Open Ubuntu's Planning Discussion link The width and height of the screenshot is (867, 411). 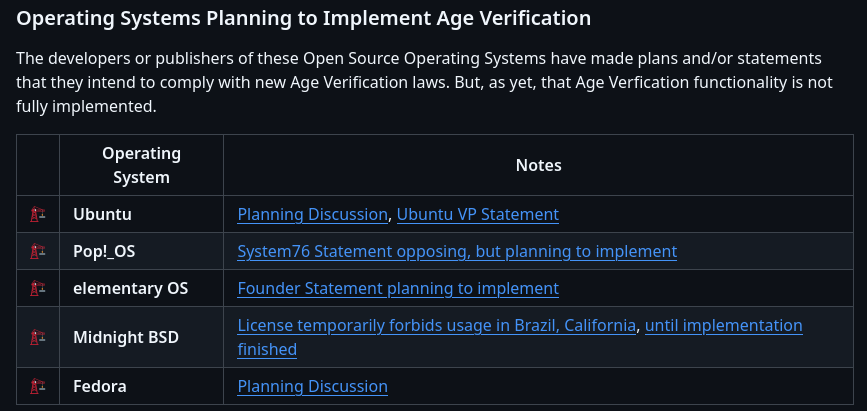click(x=312, y=214)
